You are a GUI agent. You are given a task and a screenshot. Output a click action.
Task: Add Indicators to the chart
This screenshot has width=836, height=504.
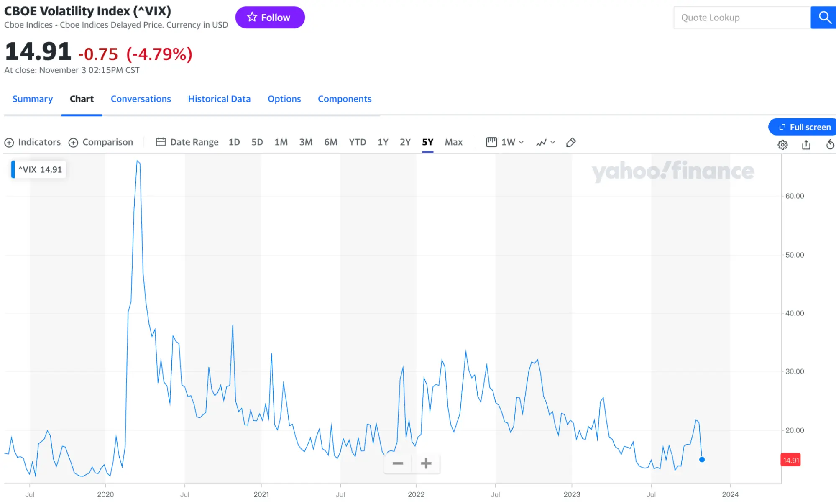(x=33, y=142)
